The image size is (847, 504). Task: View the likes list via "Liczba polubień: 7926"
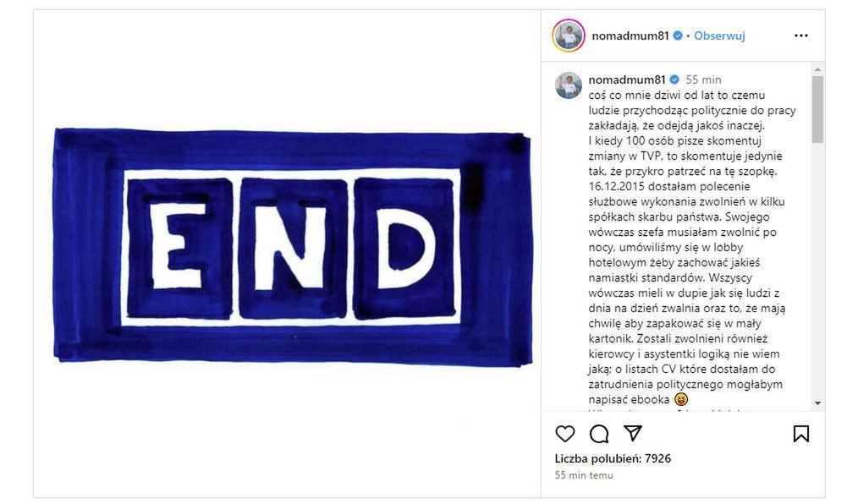[x=613, y=458]
